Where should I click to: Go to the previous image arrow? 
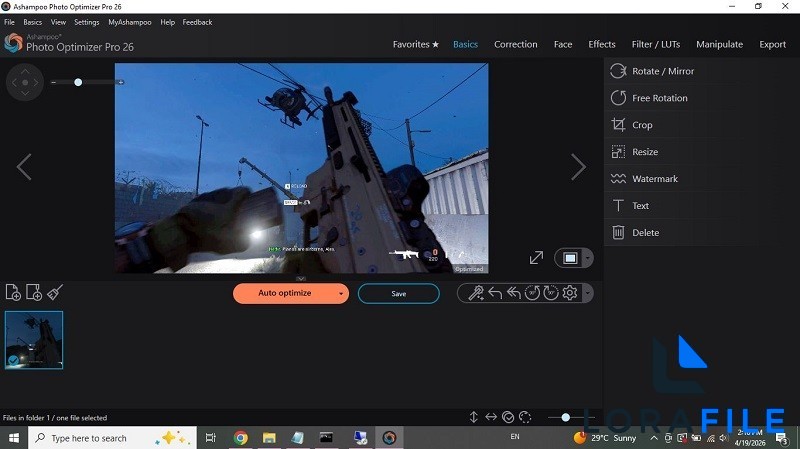24,167
